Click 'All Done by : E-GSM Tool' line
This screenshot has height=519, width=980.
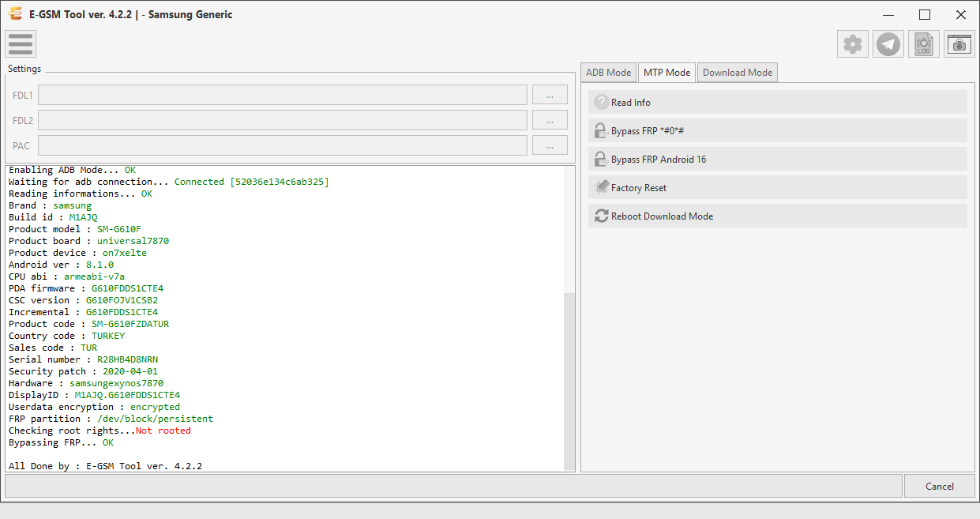pos(105,466)
